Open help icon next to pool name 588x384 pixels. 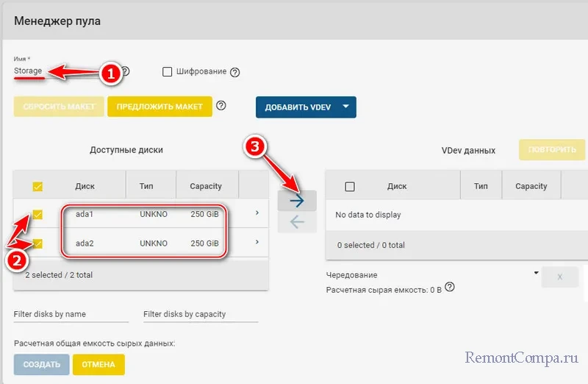[125, 71]
